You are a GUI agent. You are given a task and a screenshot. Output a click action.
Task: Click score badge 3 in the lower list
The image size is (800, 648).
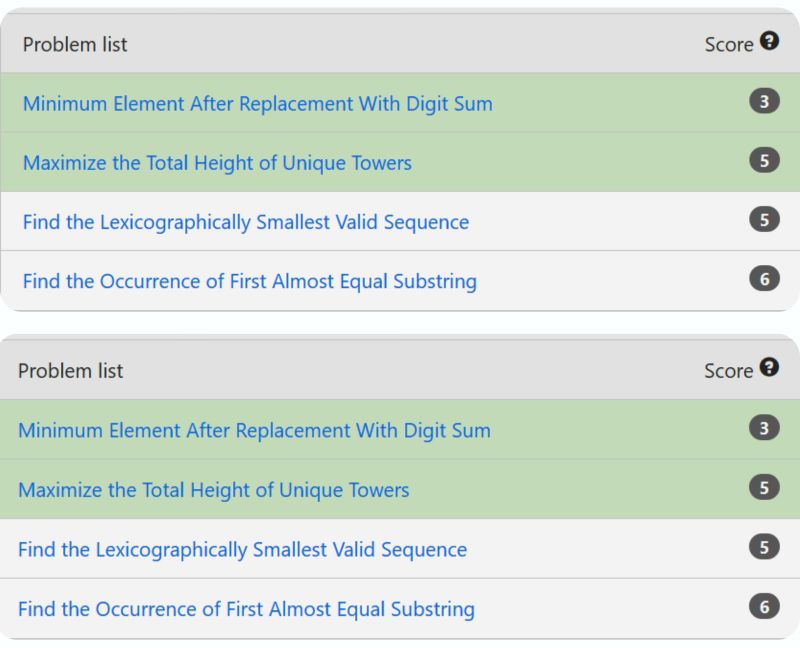point(764,428)
